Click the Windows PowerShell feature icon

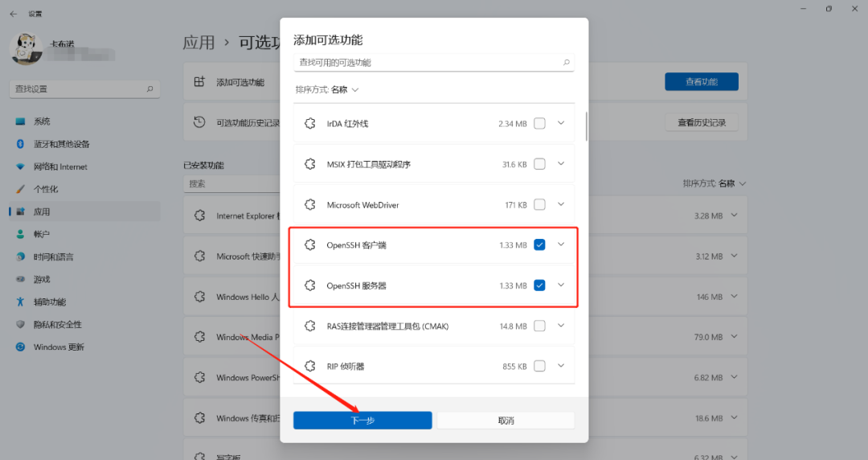pos(200,377)
